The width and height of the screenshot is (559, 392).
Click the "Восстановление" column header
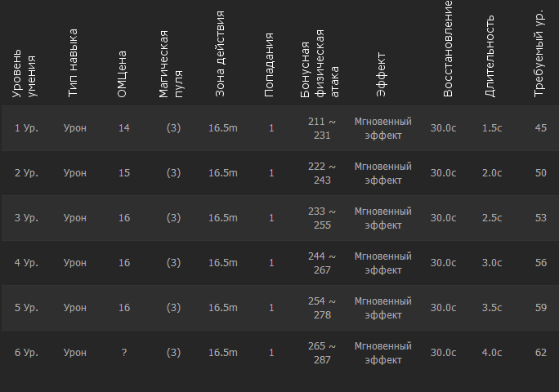[448, 49]
